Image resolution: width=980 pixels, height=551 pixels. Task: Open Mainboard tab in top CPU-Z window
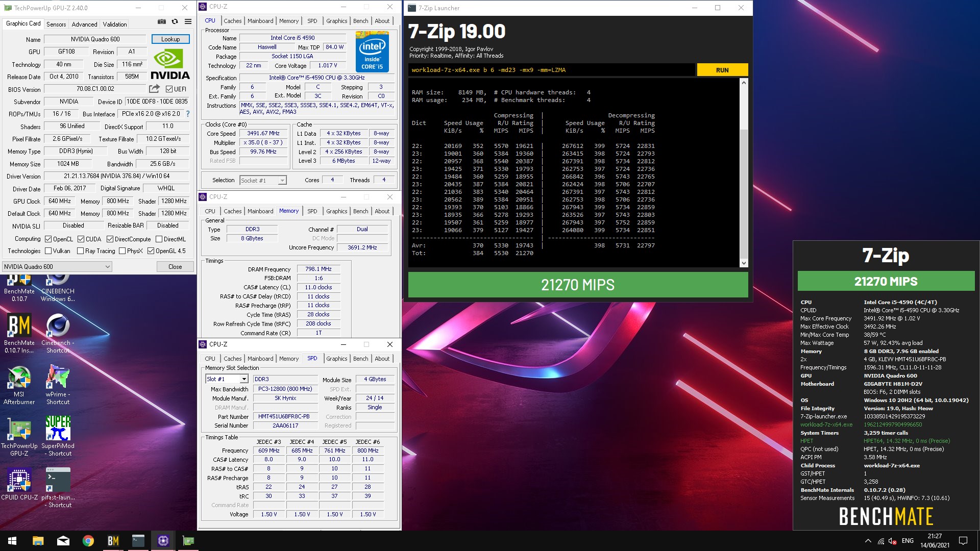click(260, 21)
